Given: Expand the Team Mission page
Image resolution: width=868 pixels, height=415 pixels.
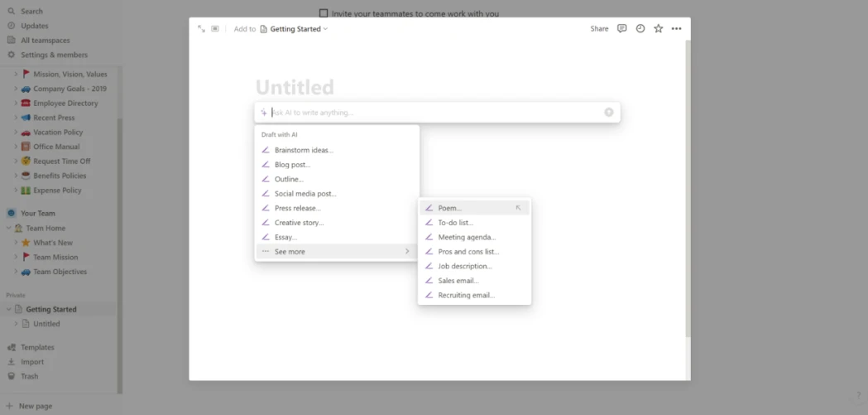Looking at the screenshot, I should click(16, 257).
